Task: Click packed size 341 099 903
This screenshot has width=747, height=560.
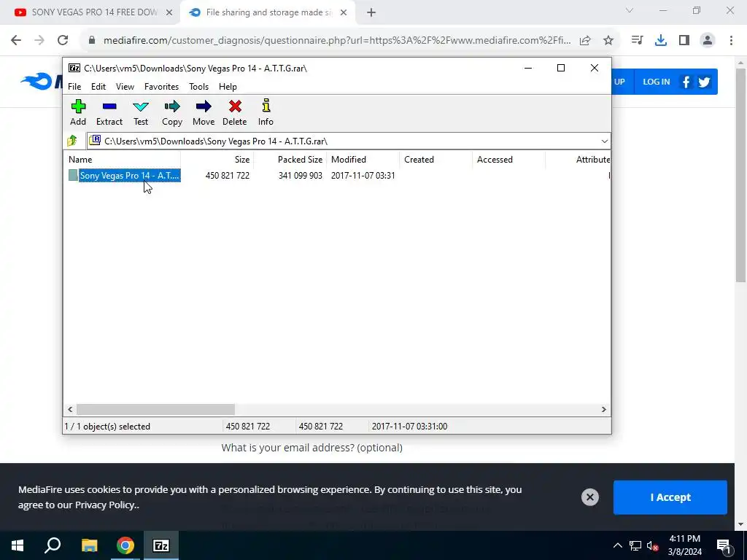Action: tap(300, 176)
